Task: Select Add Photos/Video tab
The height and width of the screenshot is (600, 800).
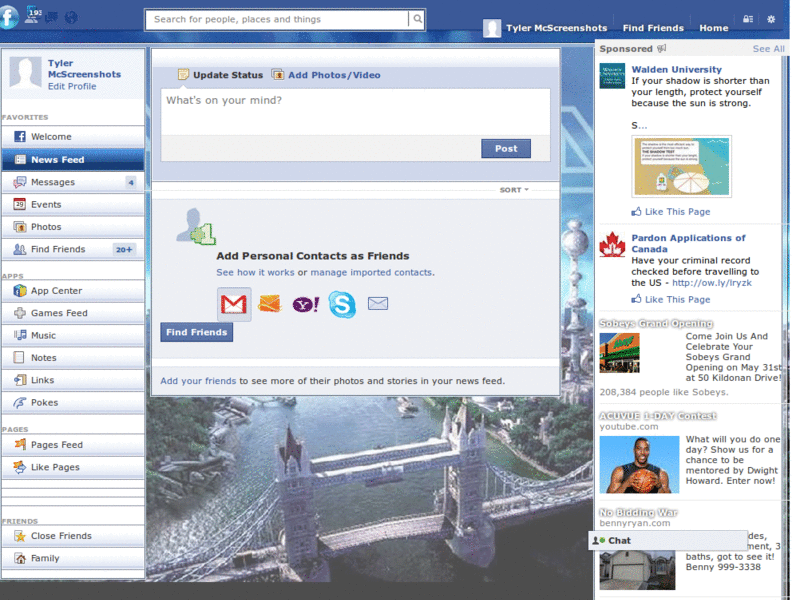Action: coord(326,75)
